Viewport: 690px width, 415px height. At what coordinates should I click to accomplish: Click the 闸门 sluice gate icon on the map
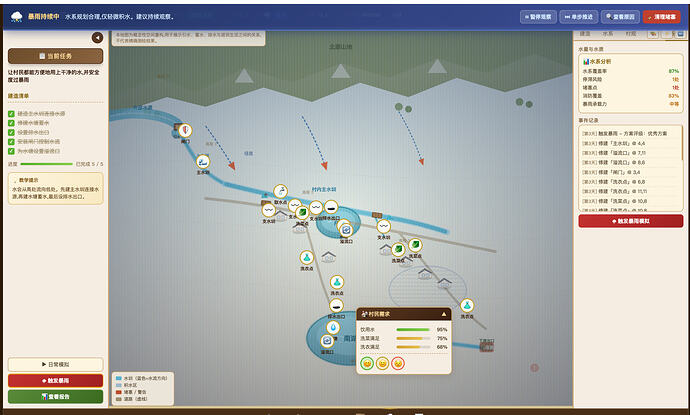[185, 131]
